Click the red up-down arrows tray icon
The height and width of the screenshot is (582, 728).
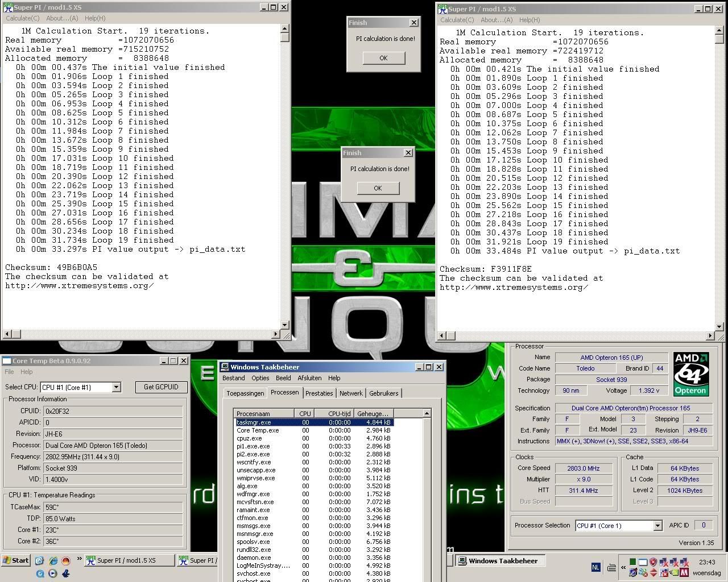[653, 572]
